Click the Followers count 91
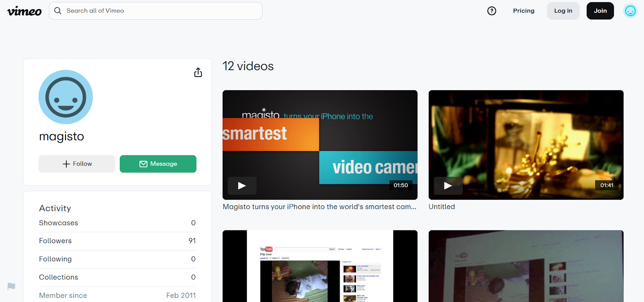 pyautogui.click(x=192, y=241)
